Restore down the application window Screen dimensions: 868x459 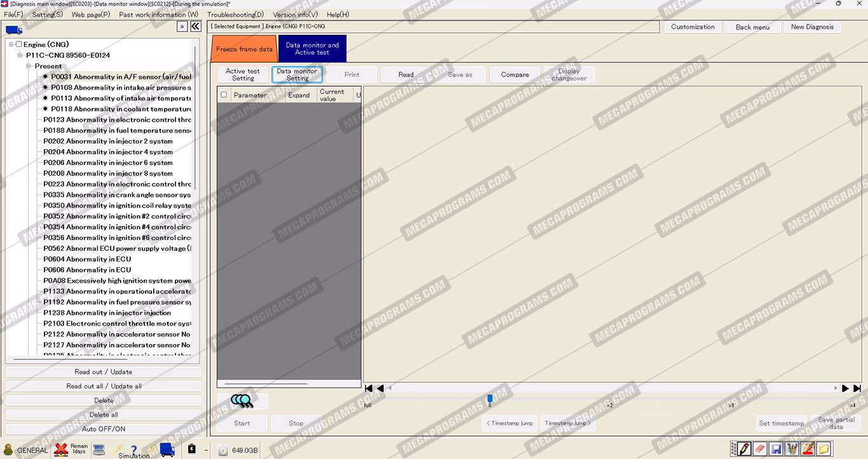coord(838,4)
